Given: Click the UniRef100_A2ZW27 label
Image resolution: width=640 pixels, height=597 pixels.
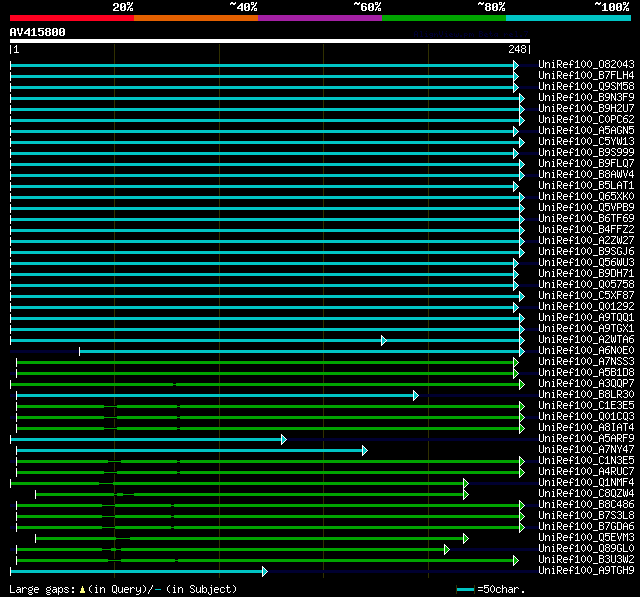Looking at the screenshot, I should tap(586, 241).
